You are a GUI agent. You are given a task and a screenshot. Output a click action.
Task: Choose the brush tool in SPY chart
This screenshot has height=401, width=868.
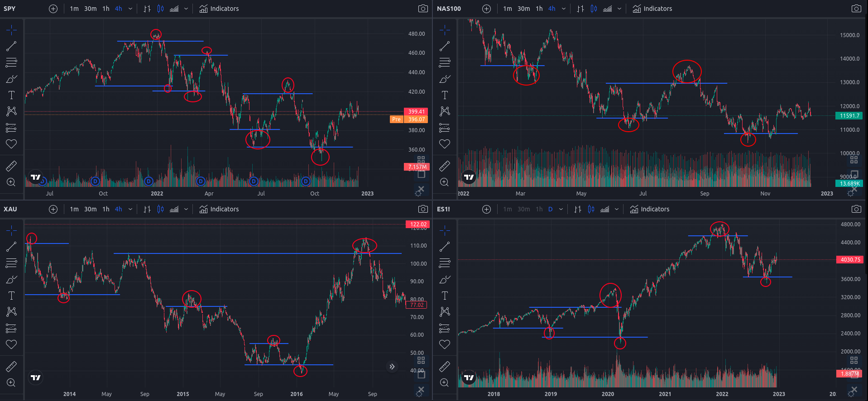[11, 79]
